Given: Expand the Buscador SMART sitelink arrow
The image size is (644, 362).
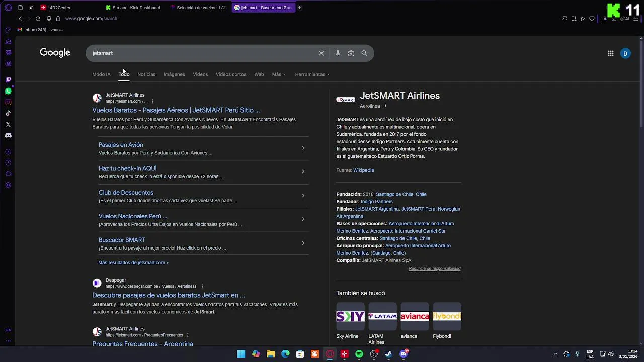Looking at the screenshot, I should coord(303,243).
